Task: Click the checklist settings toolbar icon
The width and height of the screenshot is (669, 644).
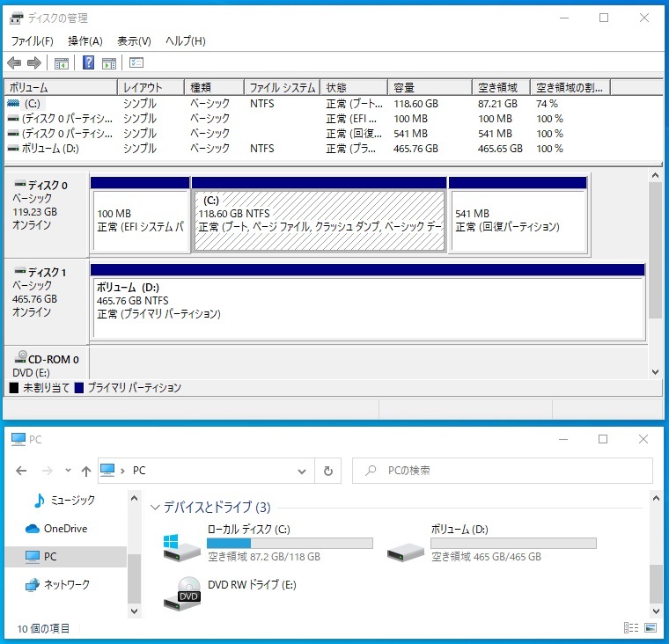Action: [136, 62]
